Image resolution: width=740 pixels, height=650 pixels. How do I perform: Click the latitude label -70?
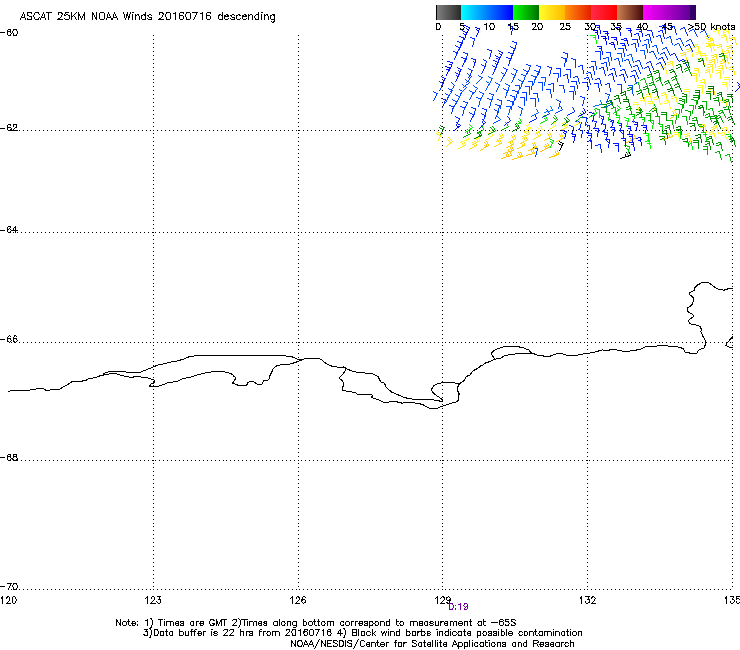pos(9,587)
